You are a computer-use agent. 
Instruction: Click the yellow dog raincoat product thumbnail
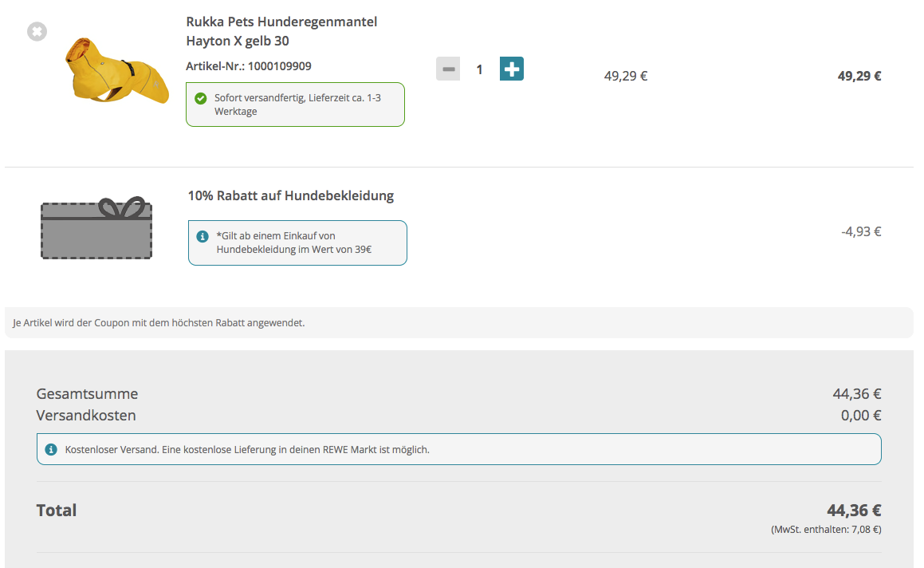point(116,69)
